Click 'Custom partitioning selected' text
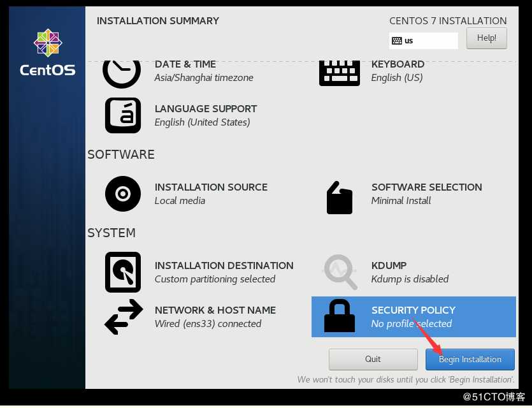This screenshot has width=532, height=408. 215,279
